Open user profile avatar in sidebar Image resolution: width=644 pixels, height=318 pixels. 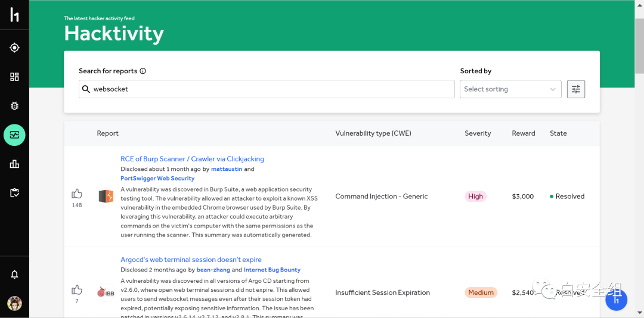14,304
